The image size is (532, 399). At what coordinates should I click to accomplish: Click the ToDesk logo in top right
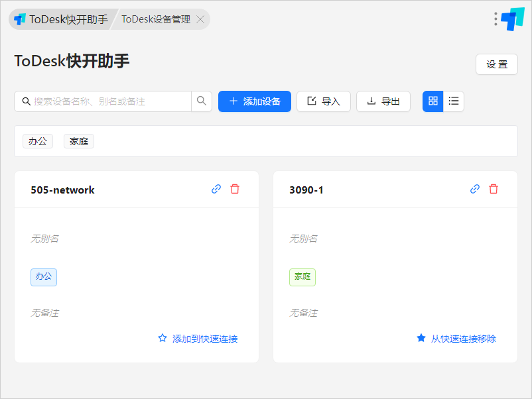[x=513, y=19]
